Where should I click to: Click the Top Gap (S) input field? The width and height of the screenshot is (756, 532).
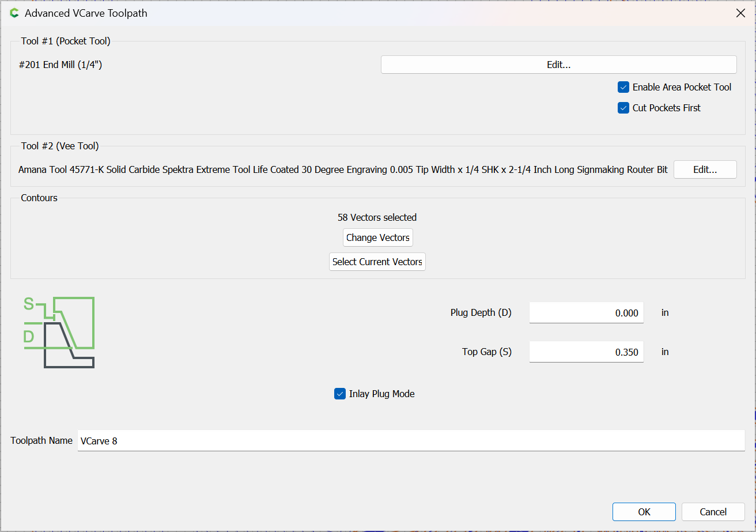pos(586,352)
